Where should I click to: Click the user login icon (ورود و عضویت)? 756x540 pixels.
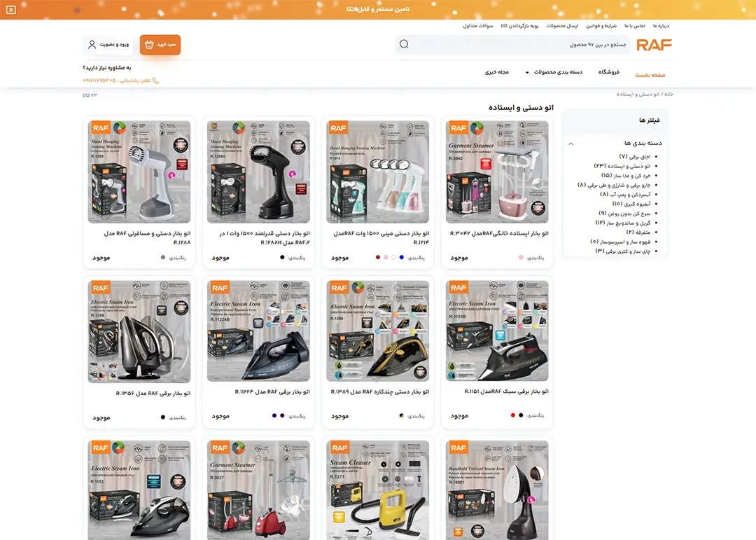92,45
